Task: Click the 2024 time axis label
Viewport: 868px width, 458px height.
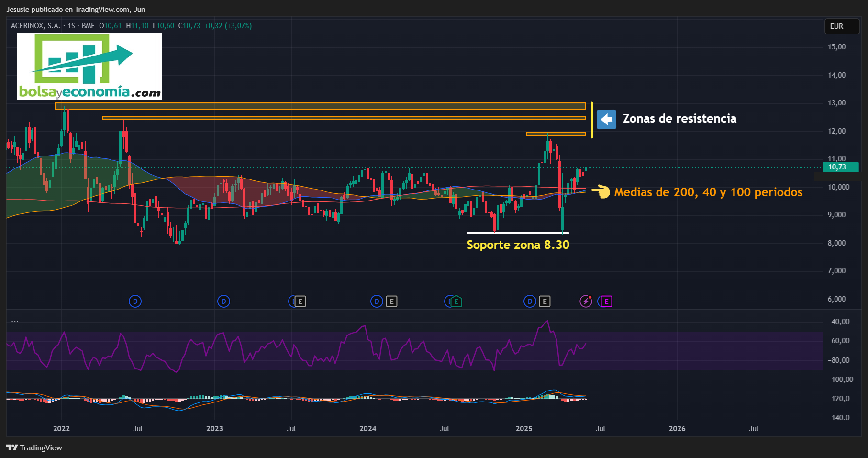Action: (x=368, y=429)
